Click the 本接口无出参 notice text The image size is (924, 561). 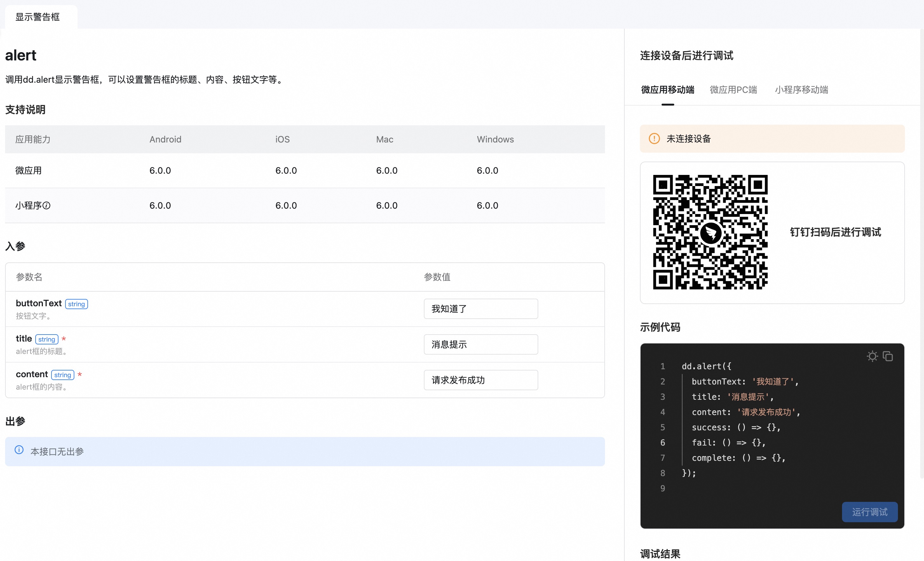(58, 452)
